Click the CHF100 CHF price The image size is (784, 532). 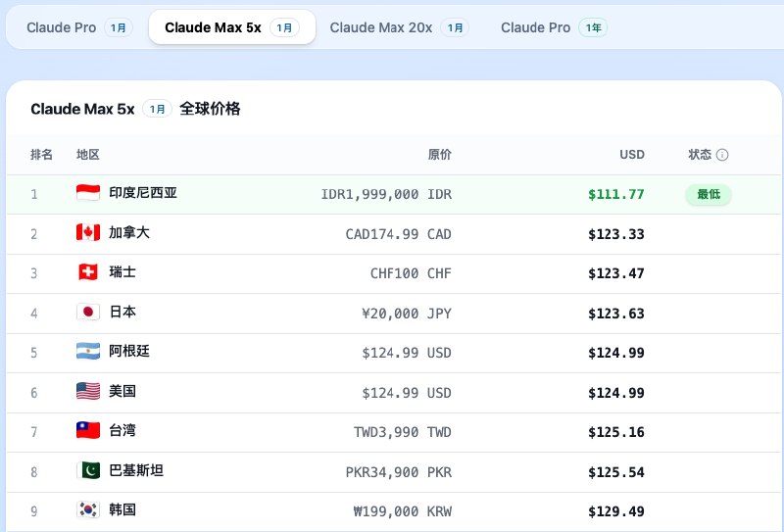click(x=411, y=273)
